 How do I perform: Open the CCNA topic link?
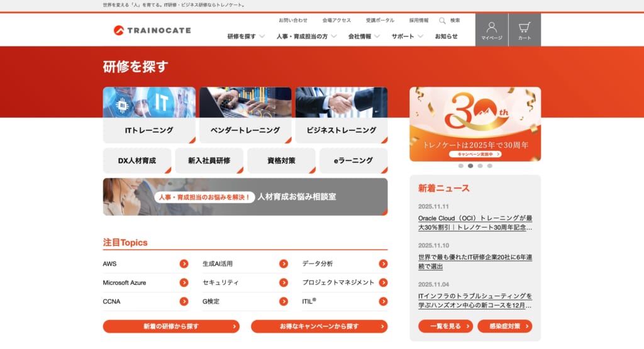111,301
